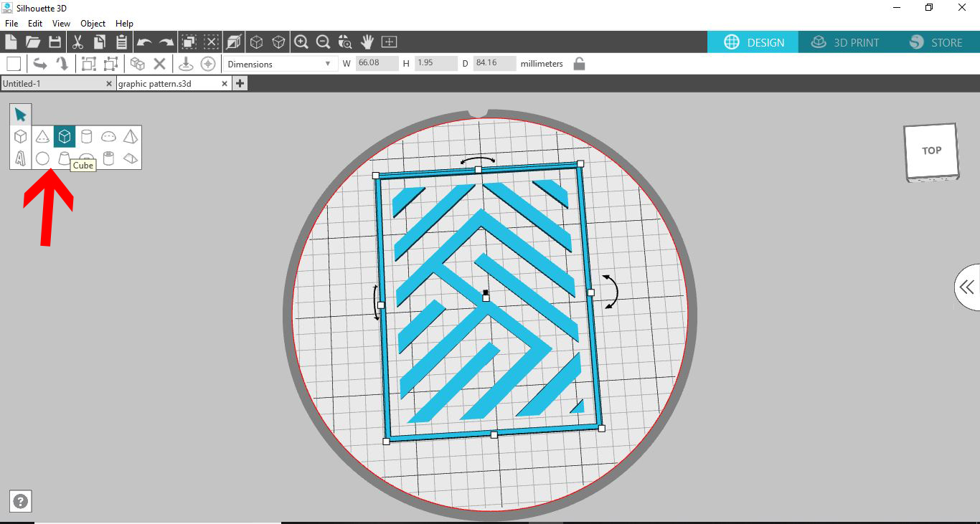This screenshot has height=524, width=980.
Task: Create a new document with the blank page icon
Action: point(11,42)
